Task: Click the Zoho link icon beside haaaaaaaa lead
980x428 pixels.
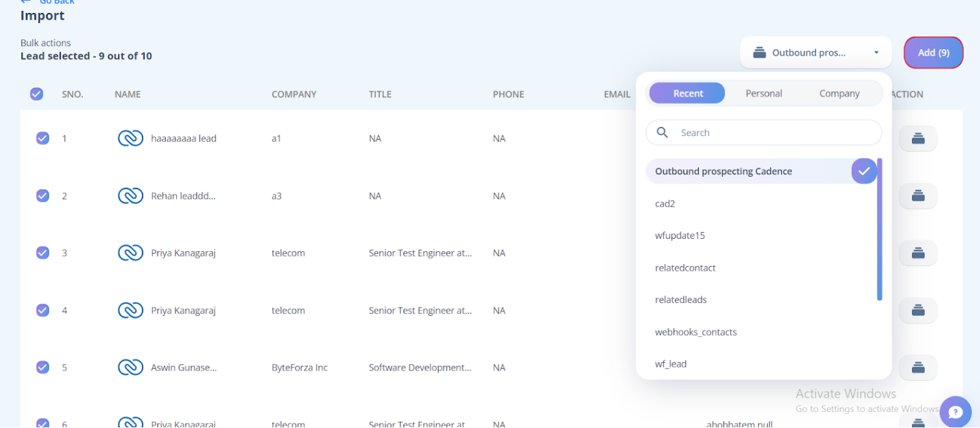Action: [130, 139]
